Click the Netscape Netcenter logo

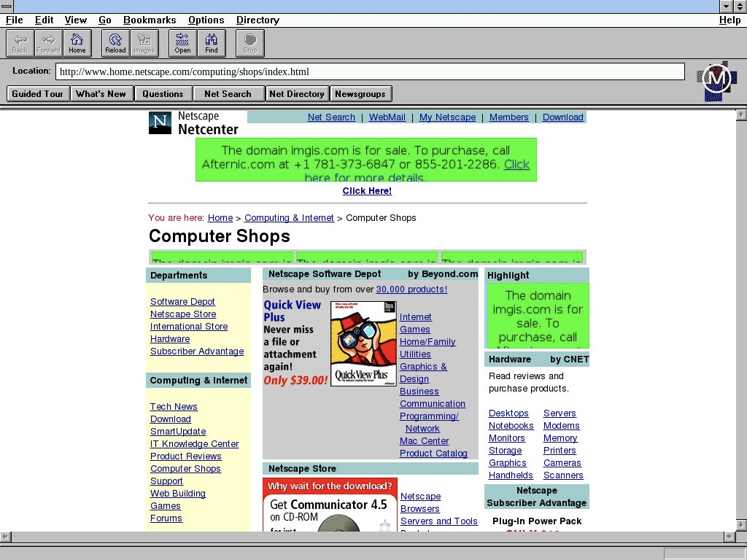tap(194, 123)
